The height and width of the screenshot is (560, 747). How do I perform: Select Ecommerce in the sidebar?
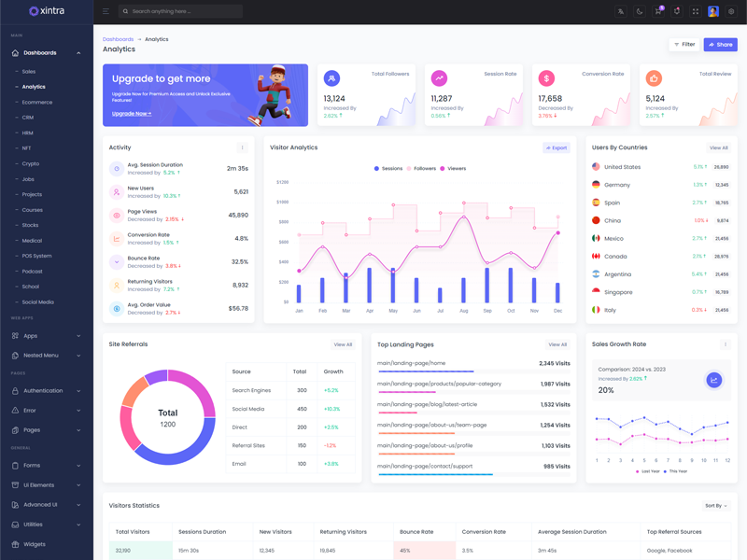(37, 103)
